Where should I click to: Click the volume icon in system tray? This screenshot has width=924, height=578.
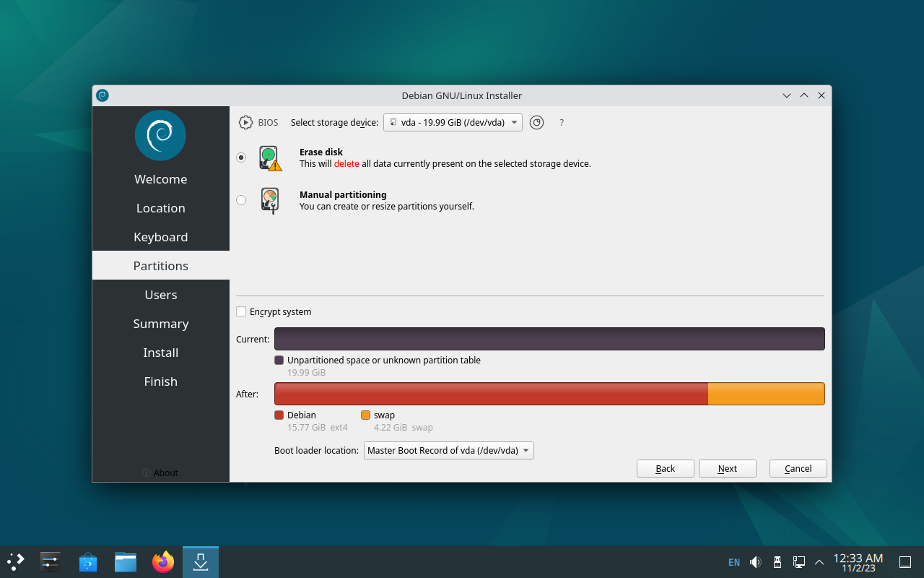pyautogui.click(x=755, y=561)
